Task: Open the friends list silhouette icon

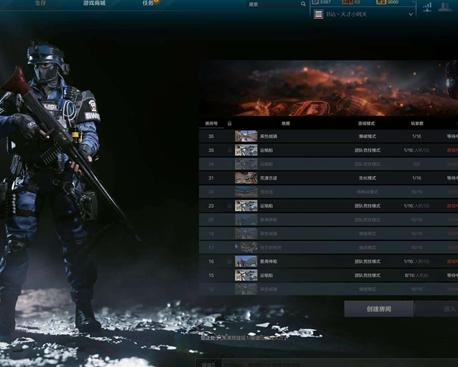Action: coord(445,7)
